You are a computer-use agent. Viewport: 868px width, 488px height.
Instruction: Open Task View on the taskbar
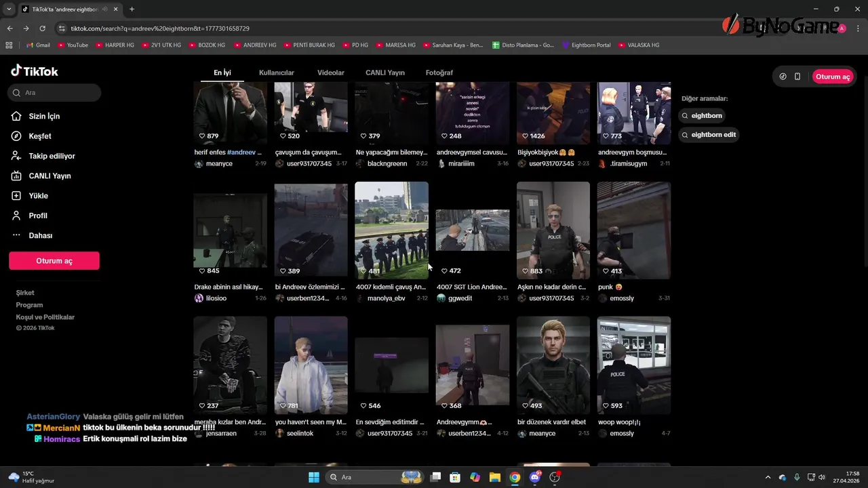click(435, 477)
